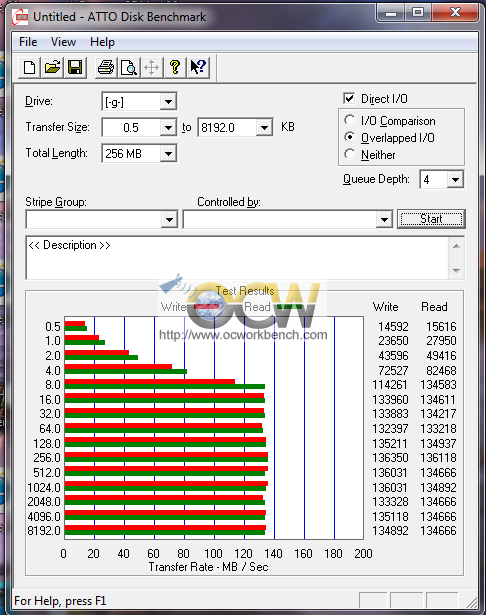Select the Neither radio button

click(349, 154)
